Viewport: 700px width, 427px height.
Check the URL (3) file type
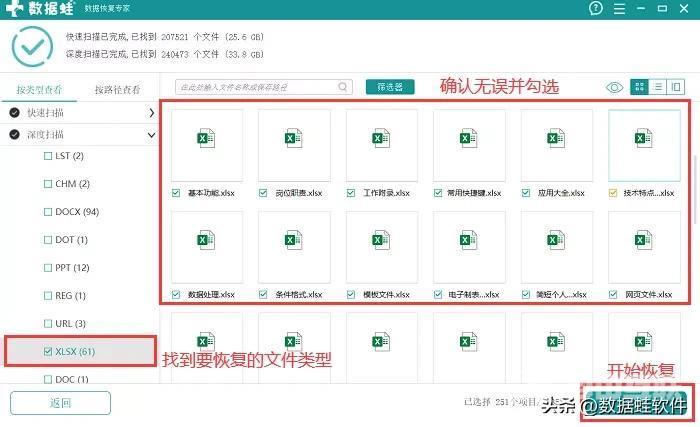(x=48, y=323)
